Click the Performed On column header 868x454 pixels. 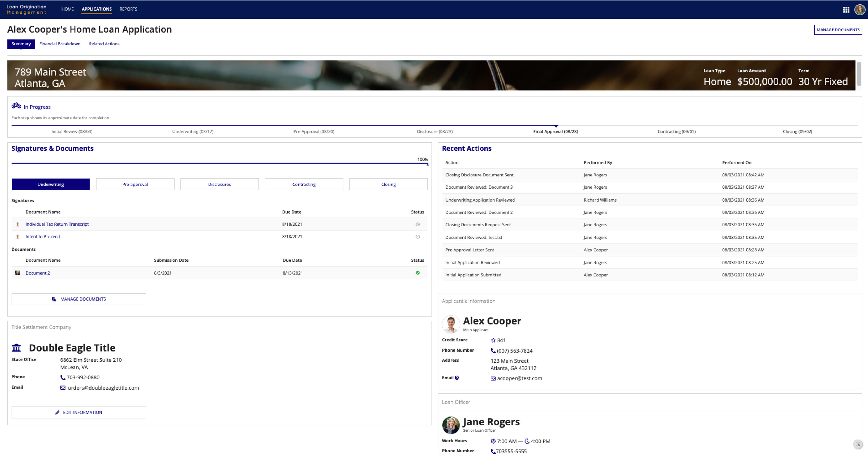click(x=737, y=163)
